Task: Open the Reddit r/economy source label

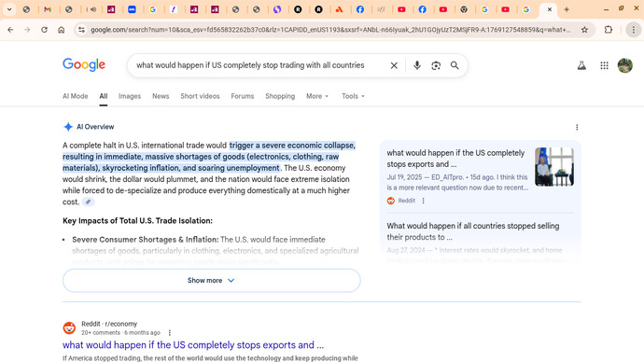Action: click(x=109, y=324)
